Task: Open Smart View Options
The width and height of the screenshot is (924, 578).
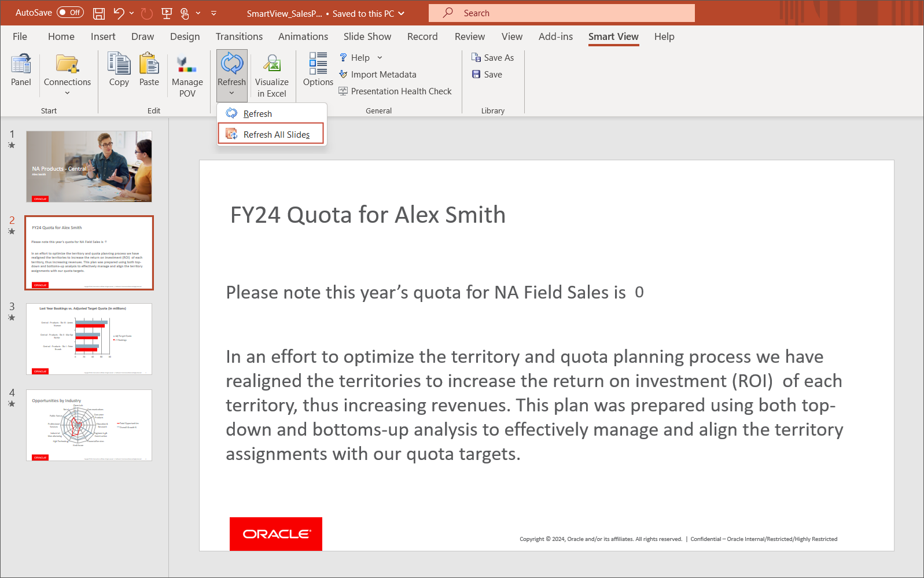Action: [318, 71]
